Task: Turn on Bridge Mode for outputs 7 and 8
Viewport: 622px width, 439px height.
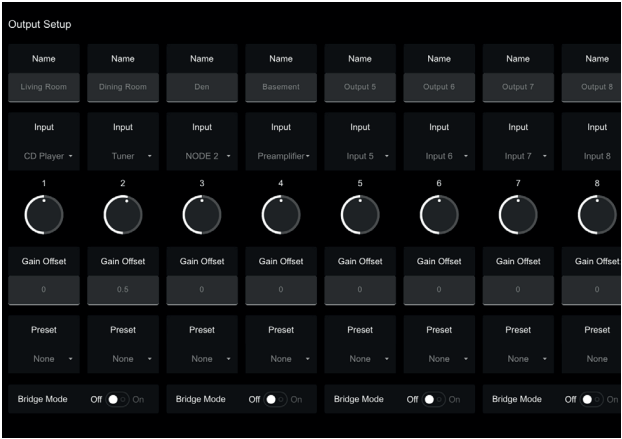Action: tap(592, 399)
